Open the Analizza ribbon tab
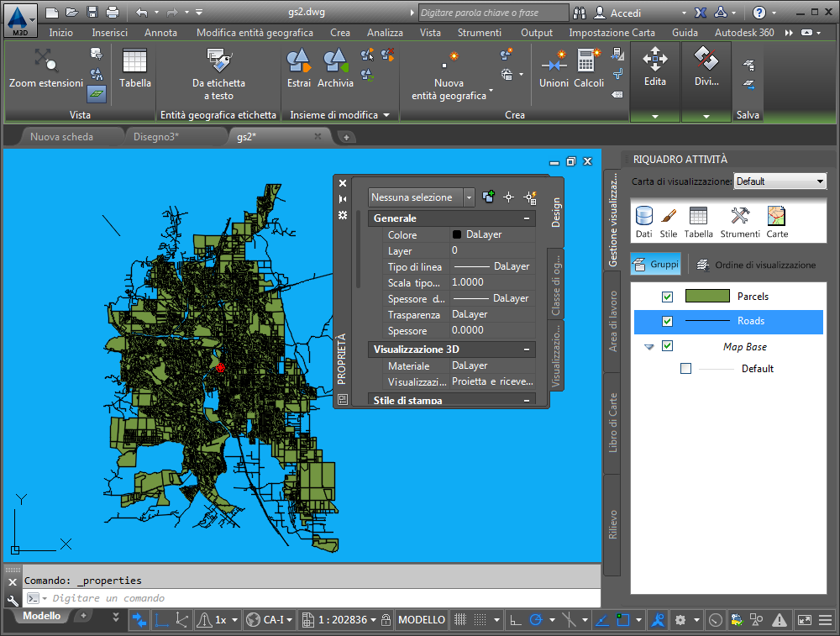Image resolution: width=840 pixels, height=636 pixels. coord(384,33)
